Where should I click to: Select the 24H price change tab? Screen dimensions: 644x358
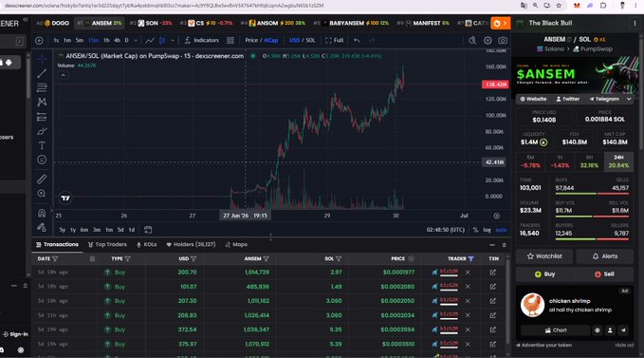tap(618, 162)
